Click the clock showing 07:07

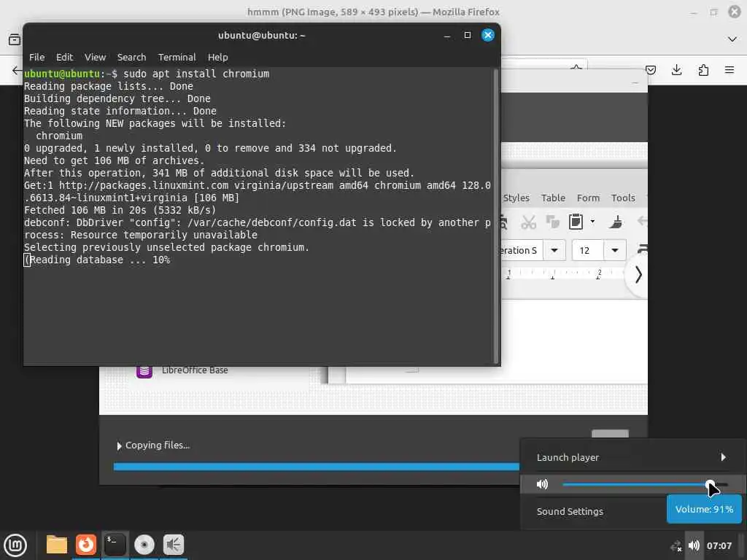tap(719, 545)
